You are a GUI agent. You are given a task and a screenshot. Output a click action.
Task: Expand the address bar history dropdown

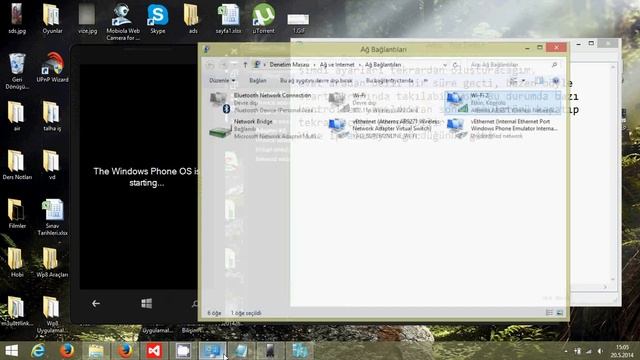tap(444, 64)
